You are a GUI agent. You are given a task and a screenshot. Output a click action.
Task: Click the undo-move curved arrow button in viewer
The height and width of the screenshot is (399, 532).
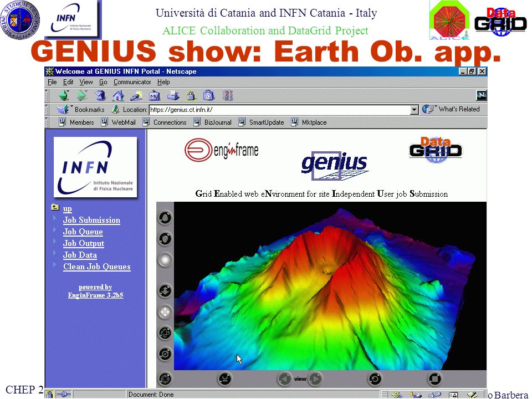click(375, 378)
